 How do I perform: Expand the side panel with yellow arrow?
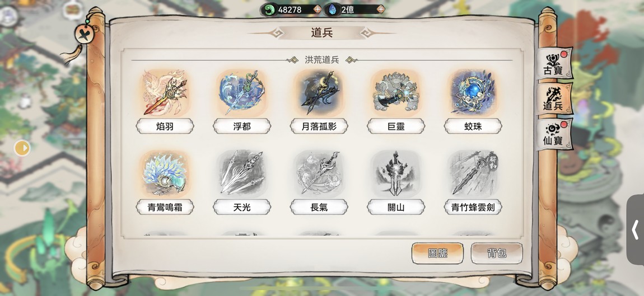(22, 148)
